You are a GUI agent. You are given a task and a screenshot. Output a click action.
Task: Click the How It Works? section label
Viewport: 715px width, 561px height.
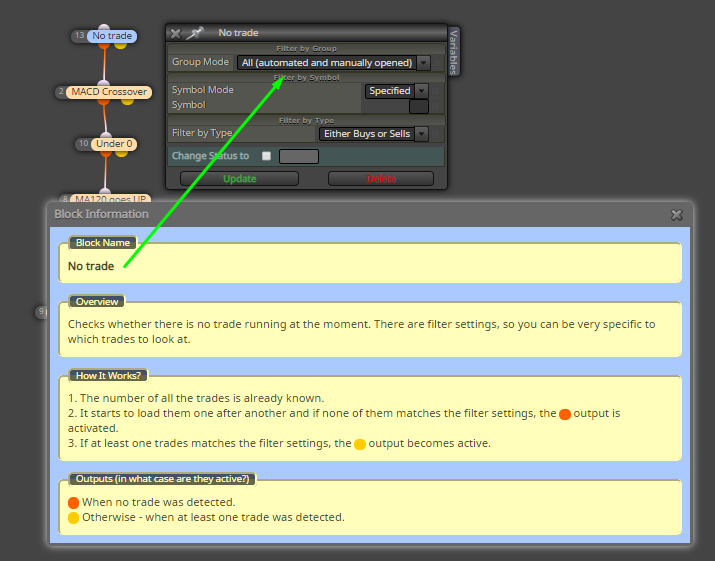(x=108, y=375)
